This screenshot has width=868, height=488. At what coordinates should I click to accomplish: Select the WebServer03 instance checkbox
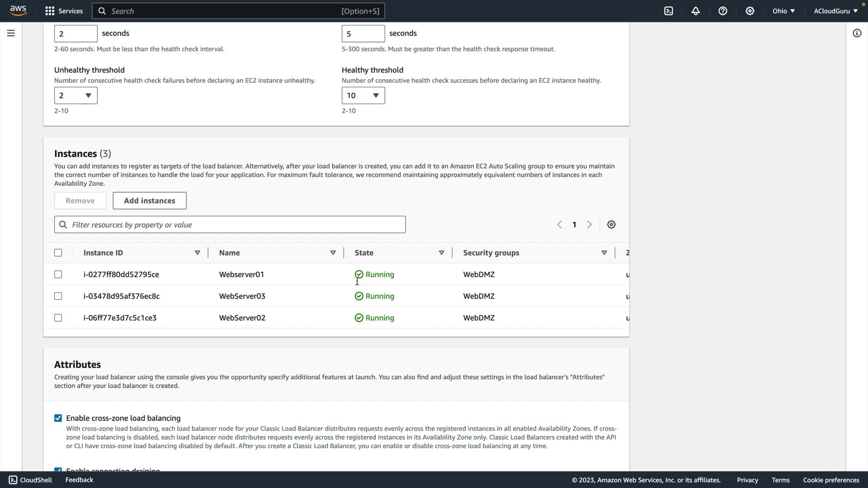[x=58, y=296]
